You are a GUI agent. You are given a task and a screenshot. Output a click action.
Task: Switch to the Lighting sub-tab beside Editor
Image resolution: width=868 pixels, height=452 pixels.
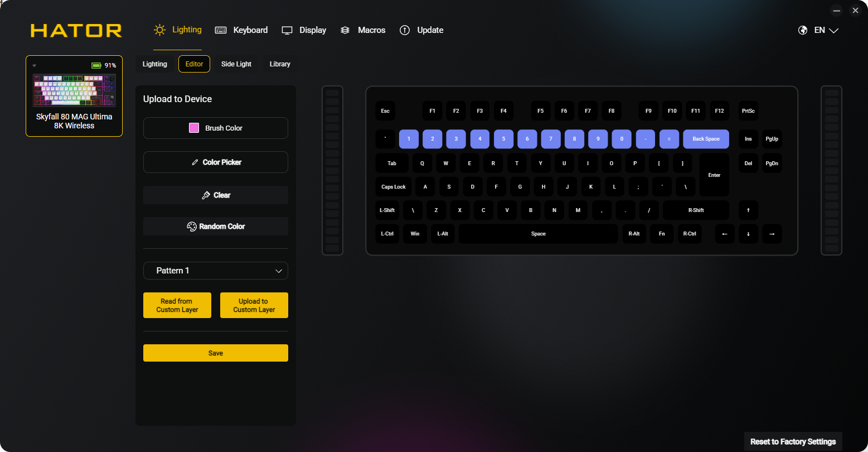coord(155,64)
